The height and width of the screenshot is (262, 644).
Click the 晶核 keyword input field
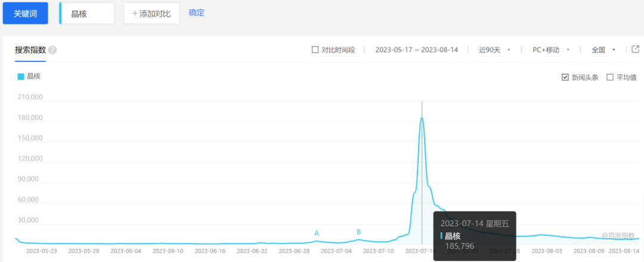pyautogui.click(x=88, y=13)
